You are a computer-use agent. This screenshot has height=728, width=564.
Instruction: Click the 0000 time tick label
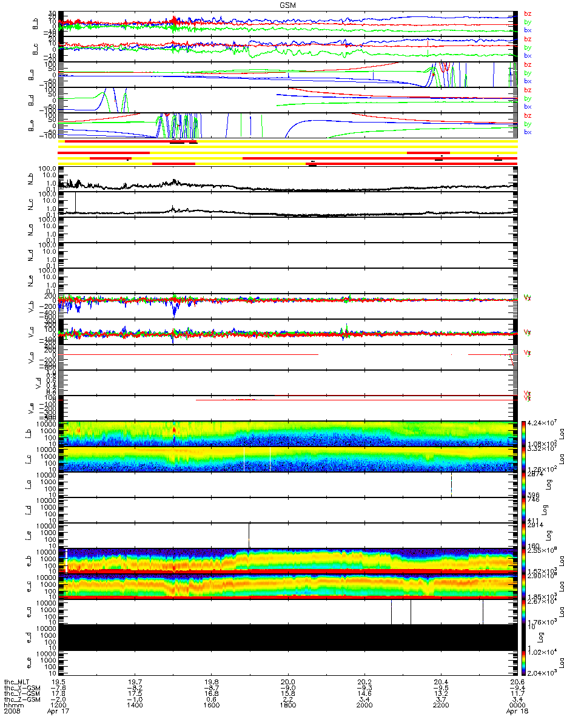[517, 705]
